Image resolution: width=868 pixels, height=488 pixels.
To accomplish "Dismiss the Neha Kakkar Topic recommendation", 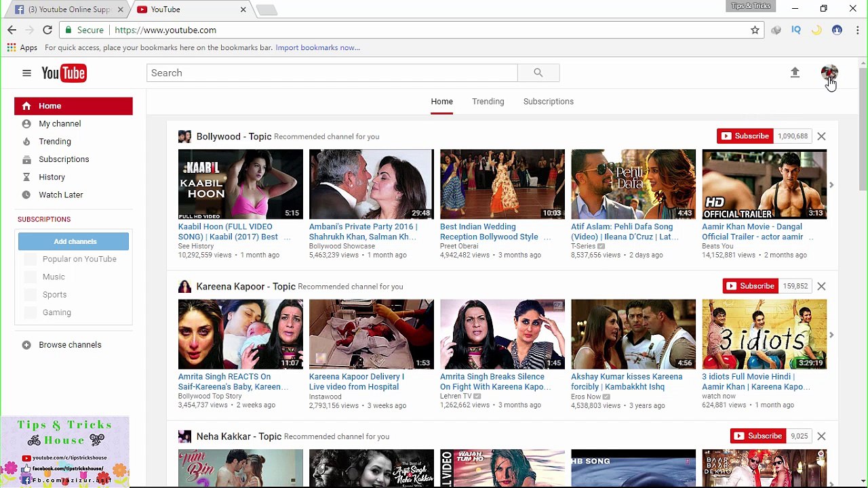I will 821,436.
